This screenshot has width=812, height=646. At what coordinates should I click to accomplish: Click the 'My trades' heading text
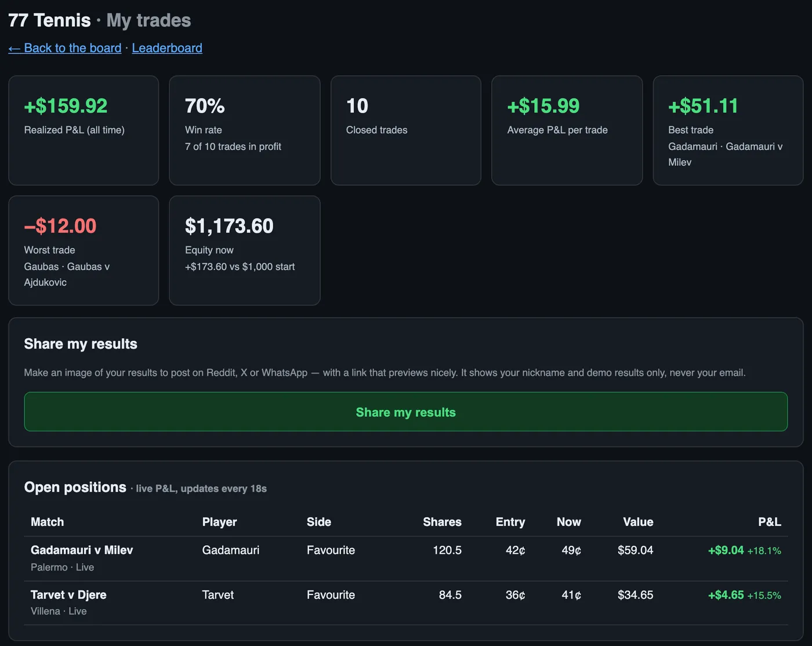(x=148, y=20)
